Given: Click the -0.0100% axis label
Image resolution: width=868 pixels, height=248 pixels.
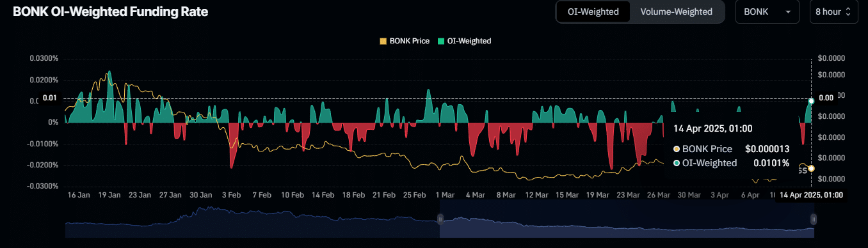Looking at the screenshot, I should pos(43,143).
